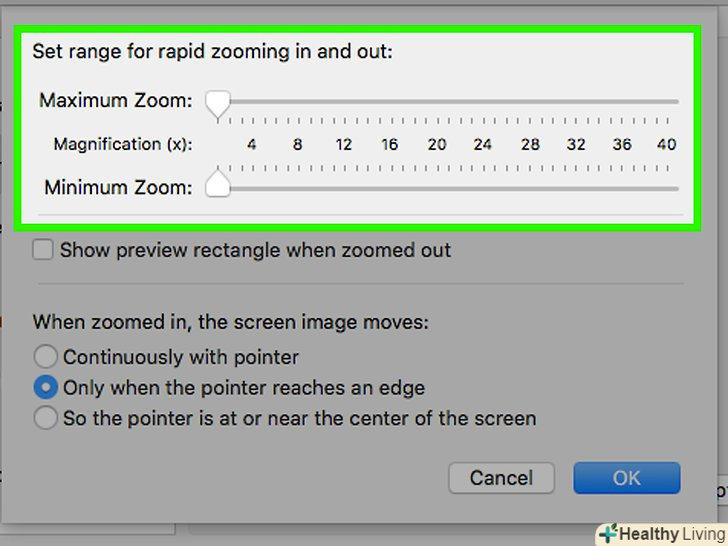Click the Healthy Living logo icon
Viewport: 728px width, 546px height.
point(607,534)
